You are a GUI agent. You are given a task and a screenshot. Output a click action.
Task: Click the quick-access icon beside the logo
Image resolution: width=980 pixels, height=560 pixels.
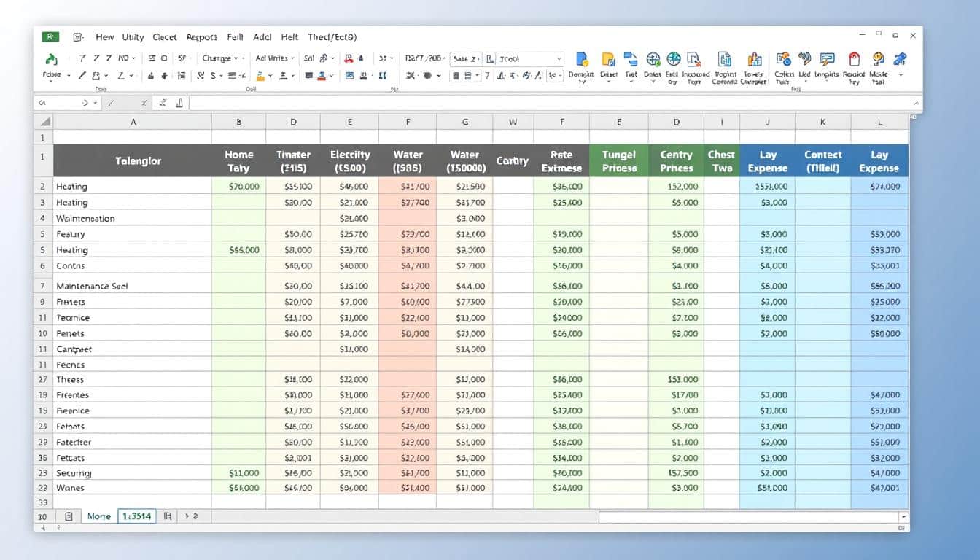click(78, 37)
